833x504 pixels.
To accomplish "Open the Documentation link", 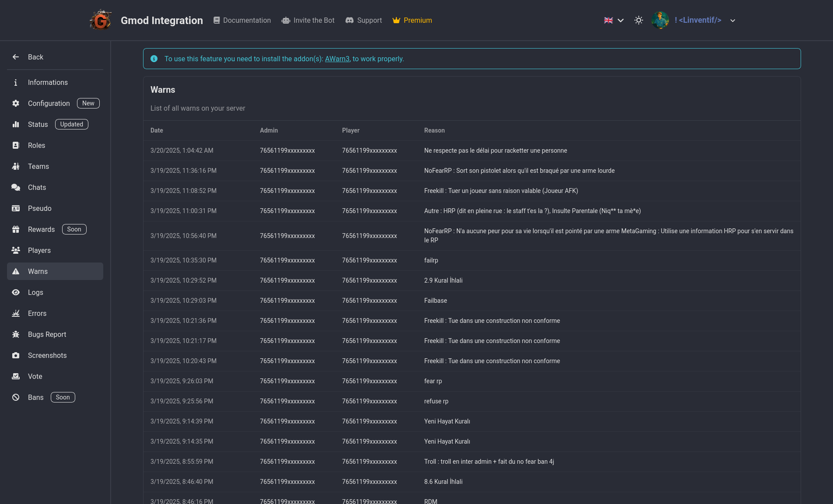I will point(242,20).
